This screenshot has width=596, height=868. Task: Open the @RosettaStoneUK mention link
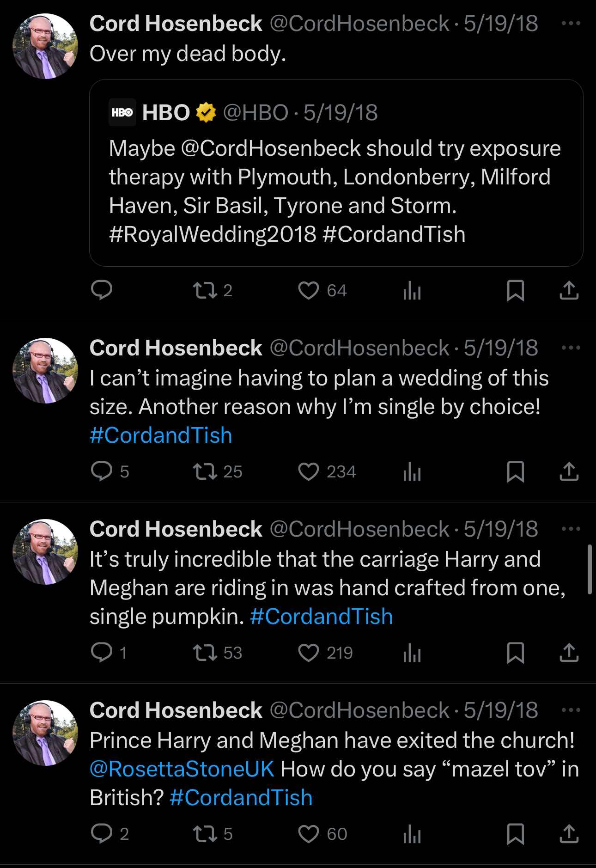tap(182, 769)
